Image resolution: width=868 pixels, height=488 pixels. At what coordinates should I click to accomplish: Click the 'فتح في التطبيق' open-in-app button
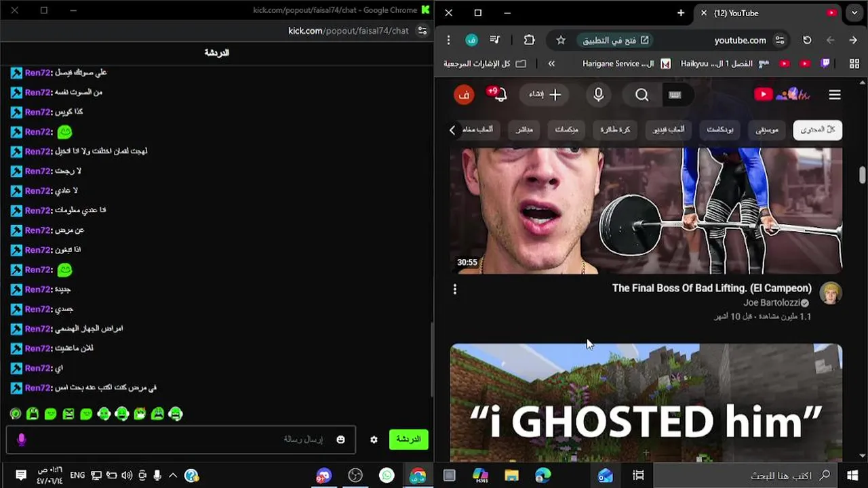pyautogui.click(x=616, y=40)
